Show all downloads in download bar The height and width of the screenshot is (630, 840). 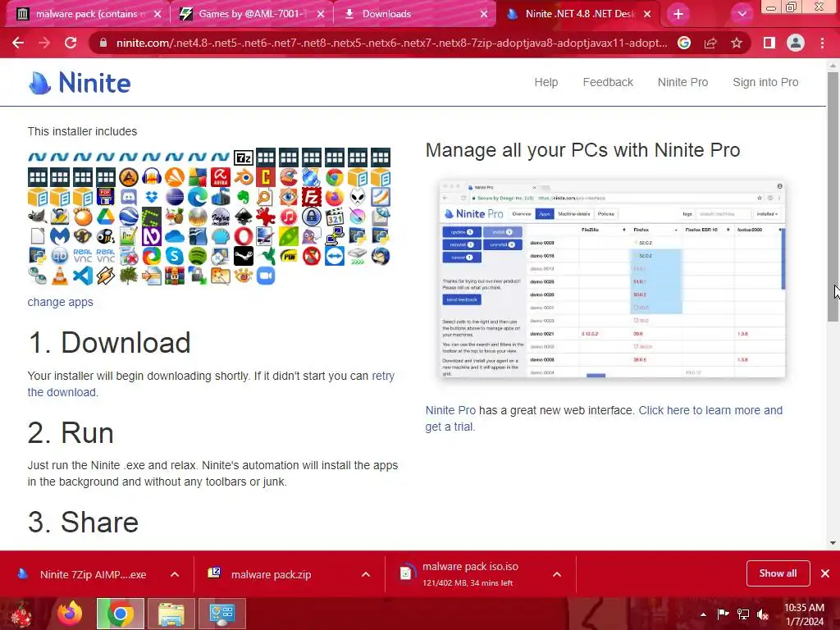[778, 573]
